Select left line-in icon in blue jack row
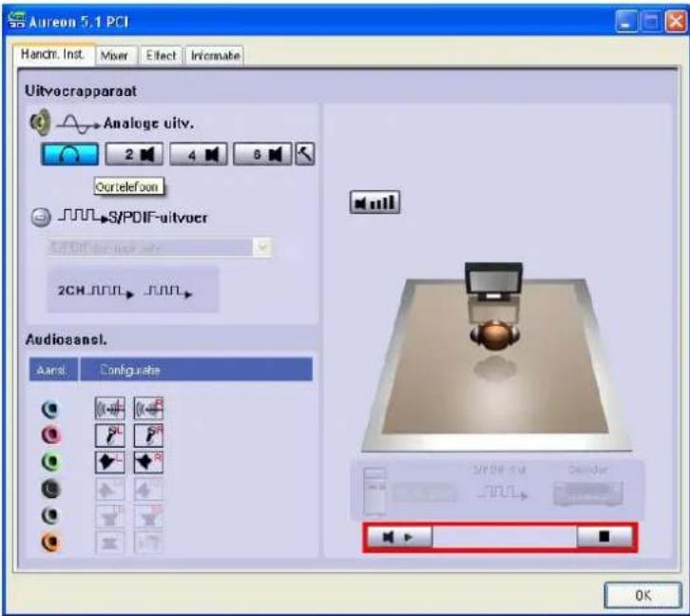The width and height of the screenshot is (690, 616). pos(109,409)
